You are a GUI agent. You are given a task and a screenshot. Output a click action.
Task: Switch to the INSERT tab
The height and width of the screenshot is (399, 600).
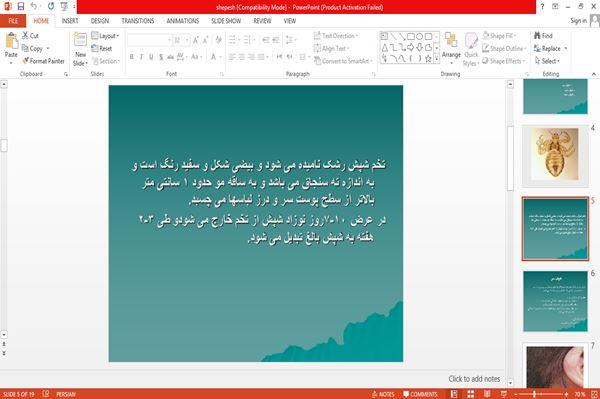pos(70,21)
